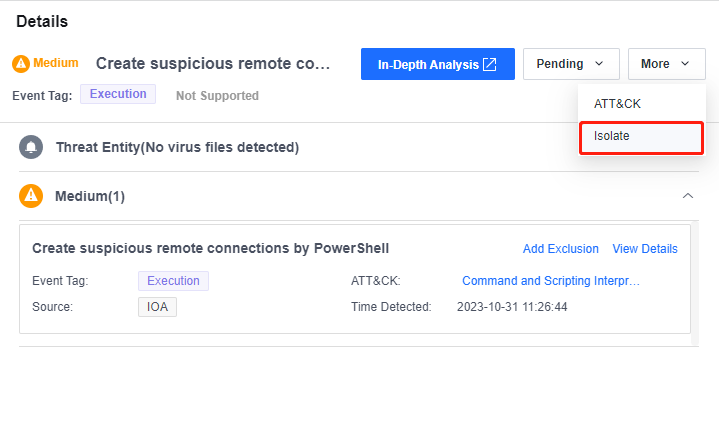Click the Execution tag in the header
The height and width of the screenshot is (445, 719).
click(x=119, y=94)
